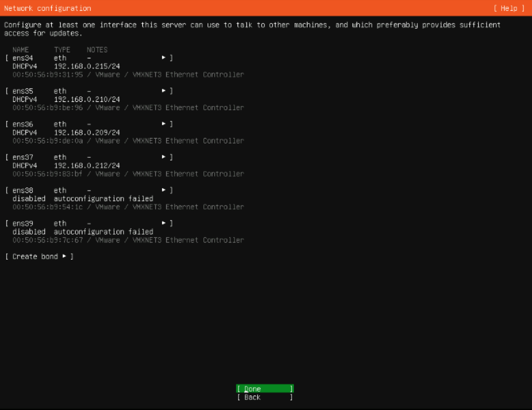
Task: Click MAC address 00:50:56:b9:de:0a line
Action: coord(129,141)
